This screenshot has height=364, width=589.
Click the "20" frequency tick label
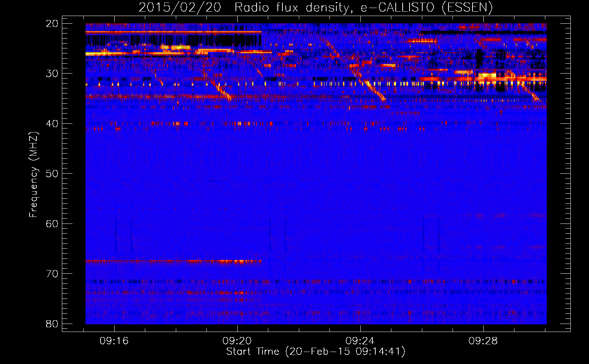click(52, 24)
